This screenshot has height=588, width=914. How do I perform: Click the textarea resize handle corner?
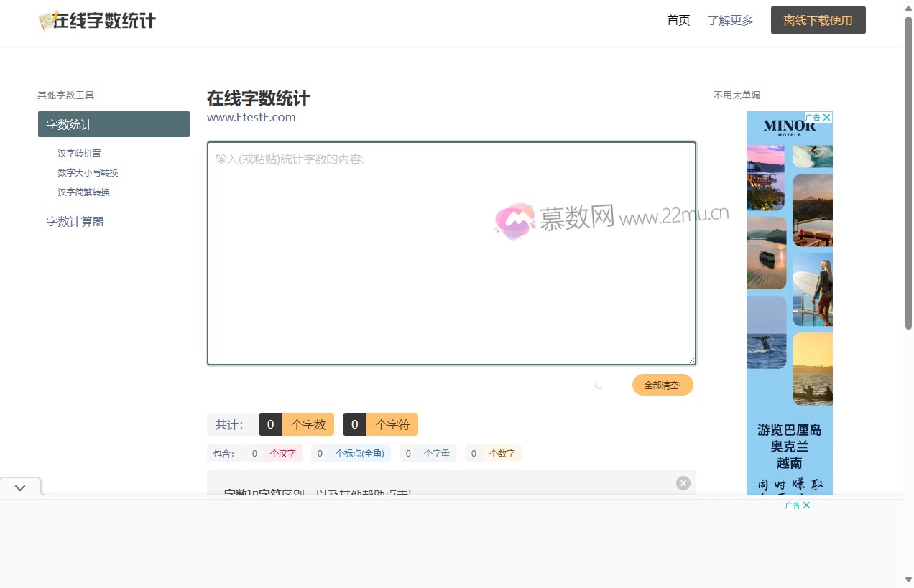691,360
